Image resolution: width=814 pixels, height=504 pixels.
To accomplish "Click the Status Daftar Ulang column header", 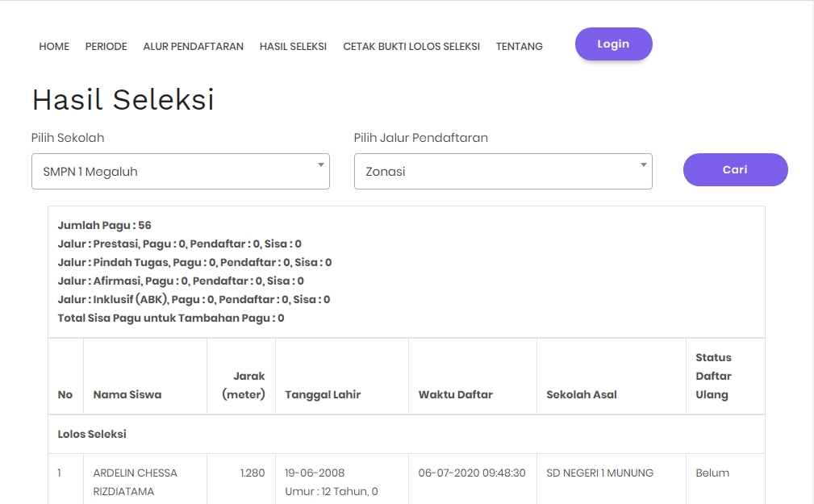I will pyautogui.click(x=714, y=376).
